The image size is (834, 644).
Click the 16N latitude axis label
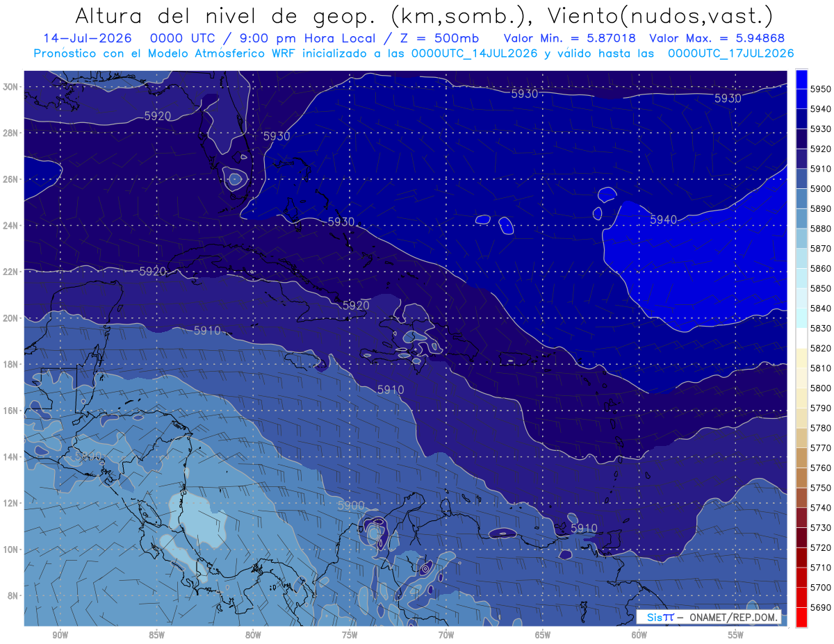click(x=12, y=411)
